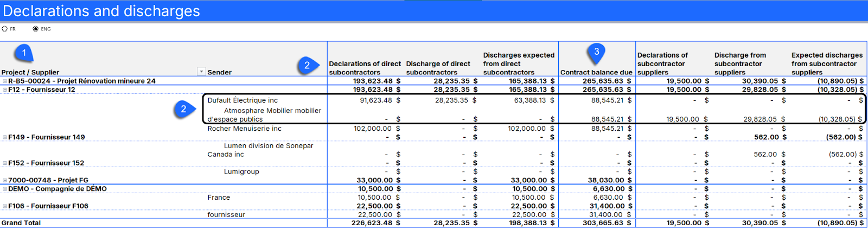Click the Discharges expected from direct subcontractors header
The image size is (868, 229).
519,63
